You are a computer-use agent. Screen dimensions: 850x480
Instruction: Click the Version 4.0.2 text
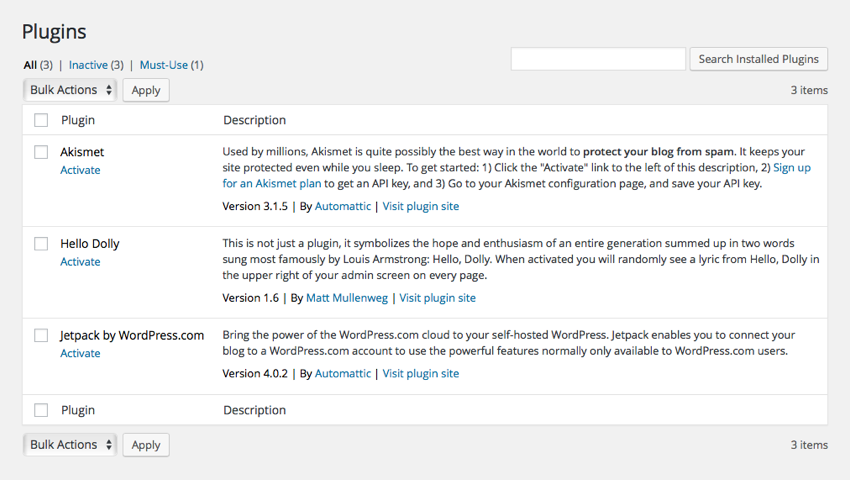[x=255, y=373]
